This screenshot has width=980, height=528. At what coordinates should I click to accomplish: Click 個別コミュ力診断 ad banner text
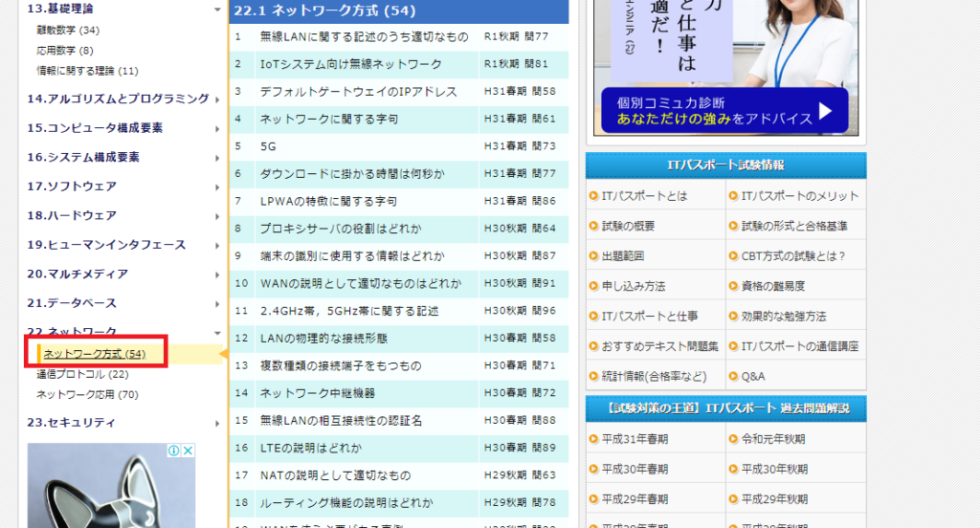[x=670, y=103]
